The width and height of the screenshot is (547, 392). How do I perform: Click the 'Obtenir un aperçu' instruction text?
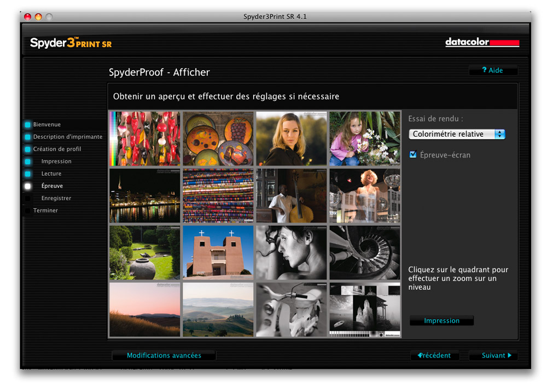226,96
